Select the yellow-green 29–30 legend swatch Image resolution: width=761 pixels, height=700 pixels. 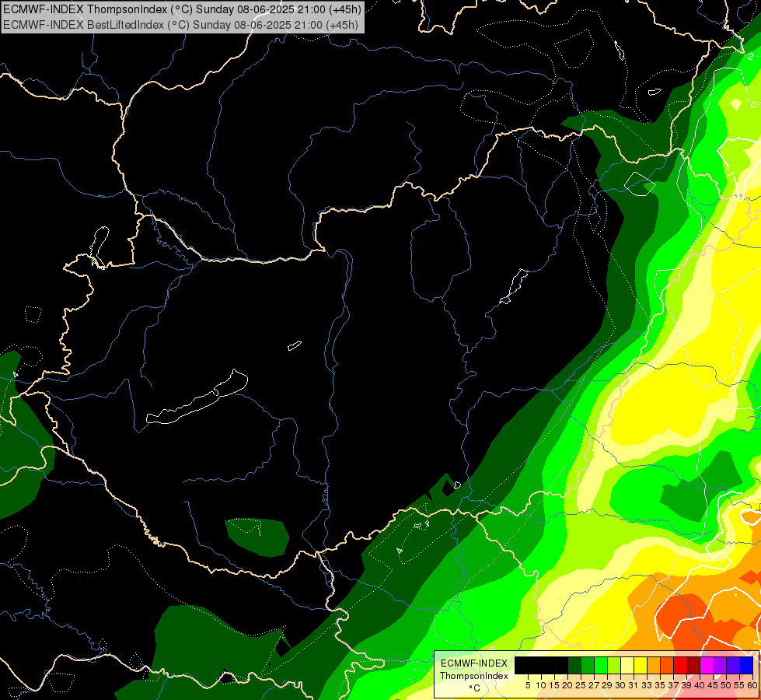614,665
